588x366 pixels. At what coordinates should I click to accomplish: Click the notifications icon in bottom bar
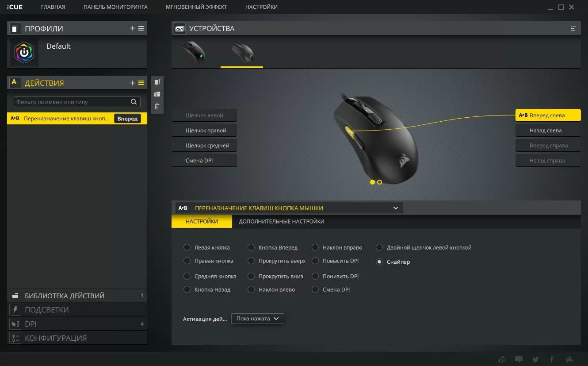pos(502,359)
